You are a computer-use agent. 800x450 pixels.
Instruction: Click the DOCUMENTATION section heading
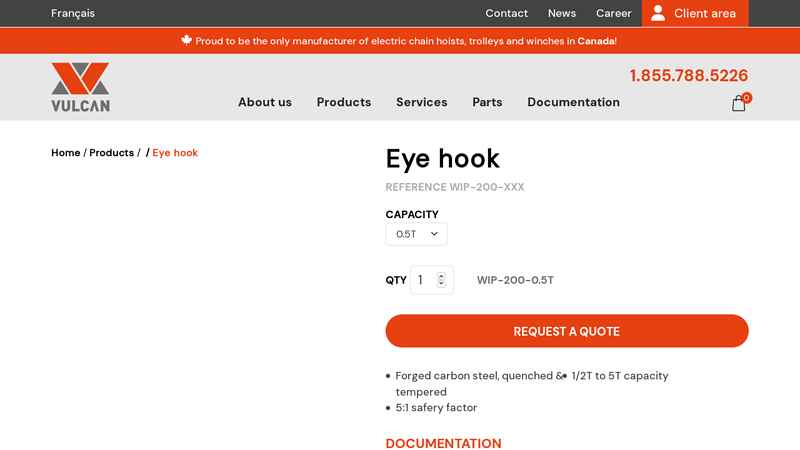coord(443,443)
